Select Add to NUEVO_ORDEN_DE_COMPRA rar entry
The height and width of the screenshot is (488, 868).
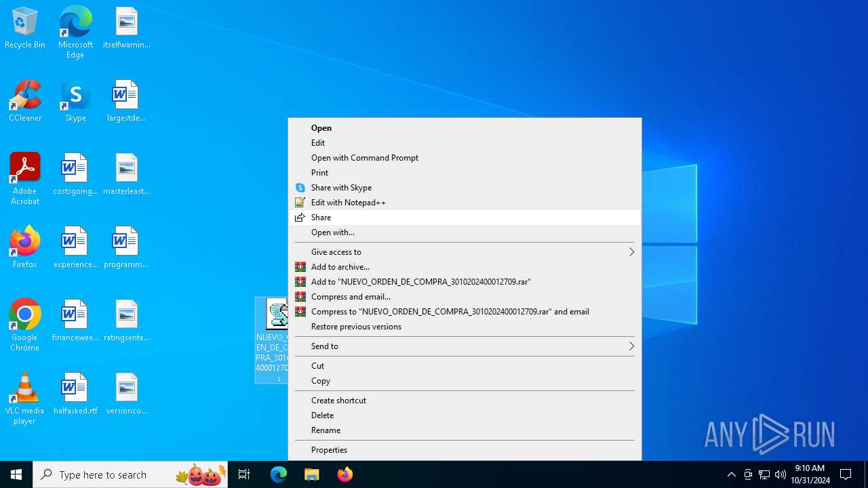click(465, 282)
